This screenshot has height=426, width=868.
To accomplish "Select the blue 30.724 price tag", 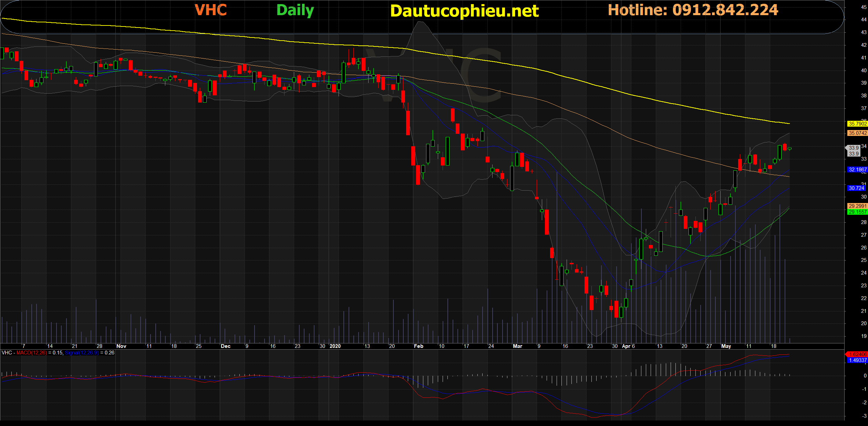I will 856,188.
